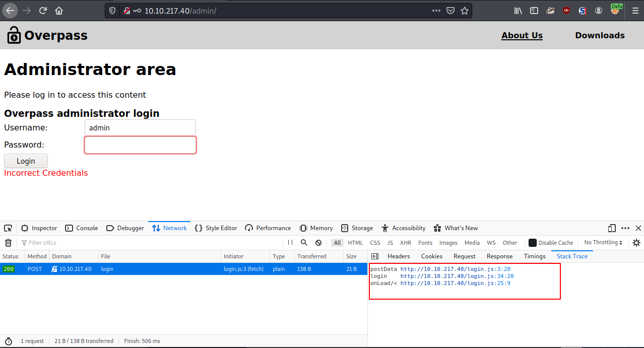The height and width of the screenshot is (348, 644).
Task: Close the developer tools panel
Action: point(638,228)
